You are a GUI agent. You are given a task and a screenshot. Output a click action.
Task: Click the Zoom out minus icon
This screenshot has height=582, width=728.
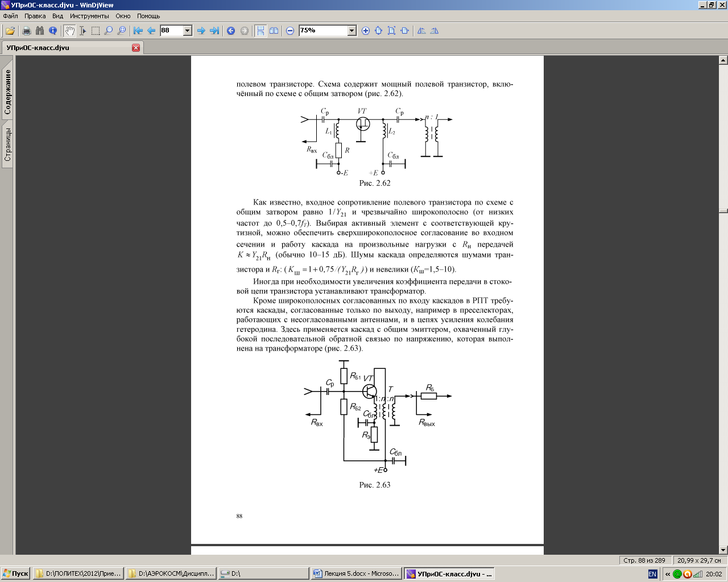(290, 31)
